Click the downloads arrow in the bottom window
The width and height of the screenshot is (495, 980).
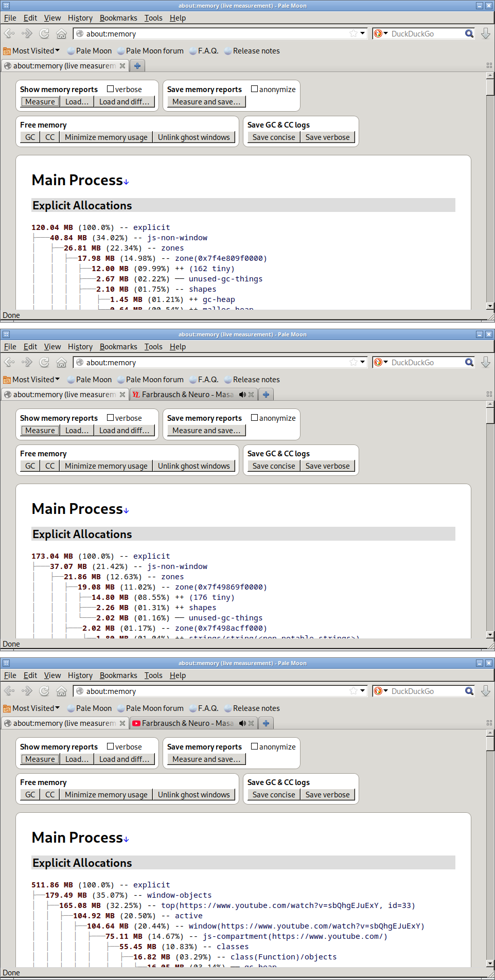pyautogui.click(x=485, y=691)
